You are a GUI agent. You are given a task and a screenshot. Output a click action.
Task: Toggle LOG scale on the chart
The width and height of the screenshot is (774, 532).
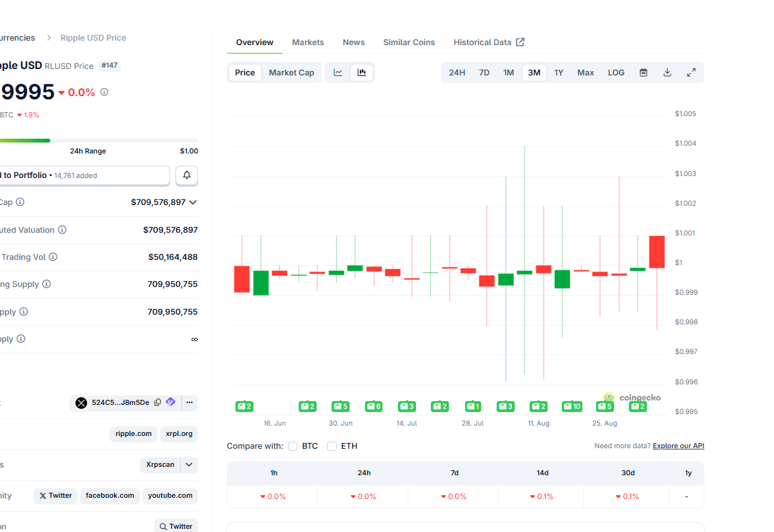click(616, 72)
